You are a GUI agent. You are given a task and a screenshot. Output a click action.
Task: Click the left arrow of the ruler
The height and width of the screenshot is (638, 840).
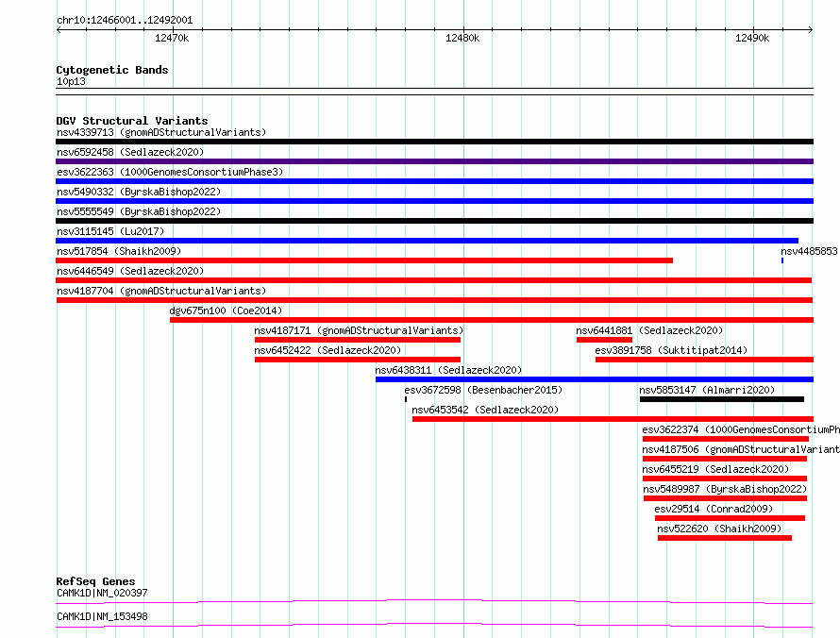click(59, 30)
